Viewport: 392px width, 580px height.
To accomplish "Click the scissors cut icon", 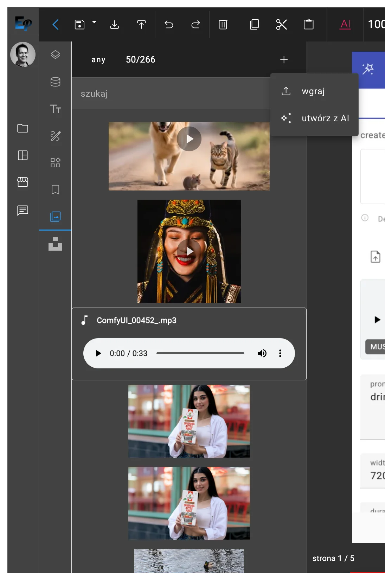I will (x=282, y=25).
